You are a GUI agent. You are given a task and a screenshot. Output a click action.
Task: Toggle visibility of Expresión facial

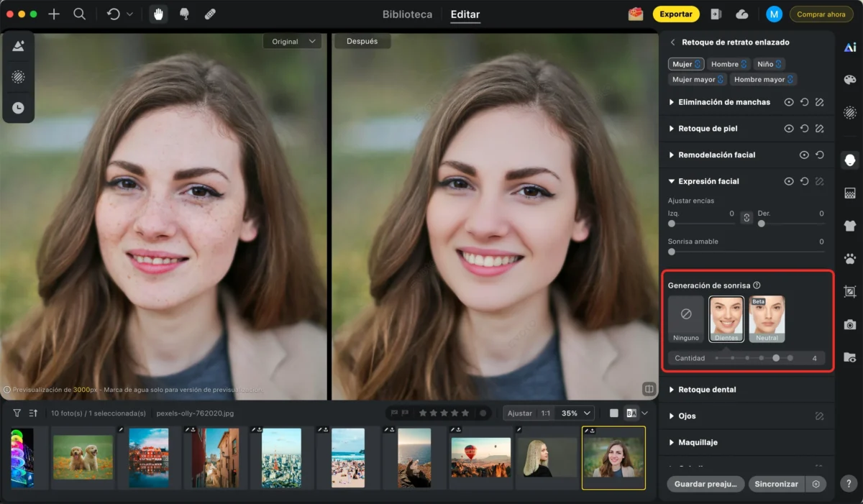coord(789,181)
